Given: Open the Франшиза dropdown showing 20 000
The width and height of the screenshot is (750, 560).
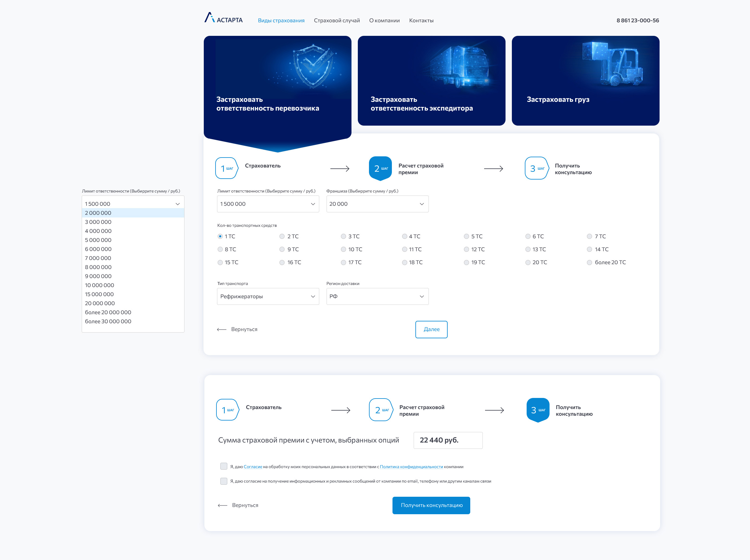Looking at the screenshot, I should tap(377, 204).
